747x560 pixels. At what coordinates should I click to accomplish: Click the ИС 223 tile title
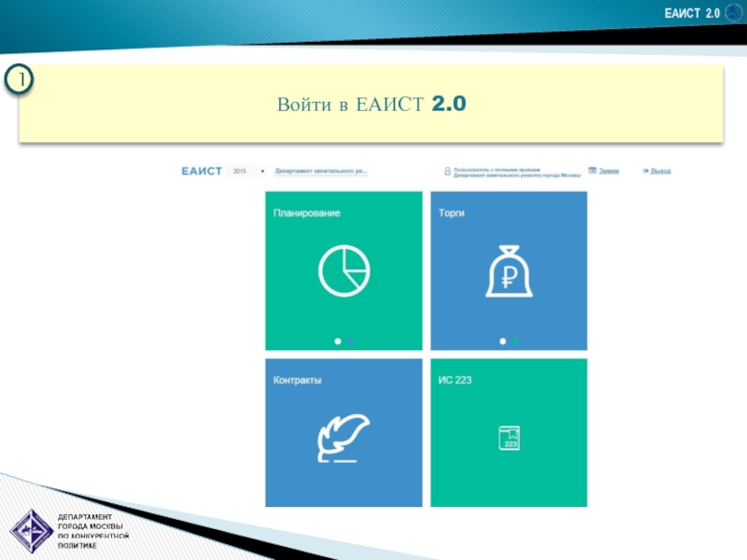click(x=455, y=380)
